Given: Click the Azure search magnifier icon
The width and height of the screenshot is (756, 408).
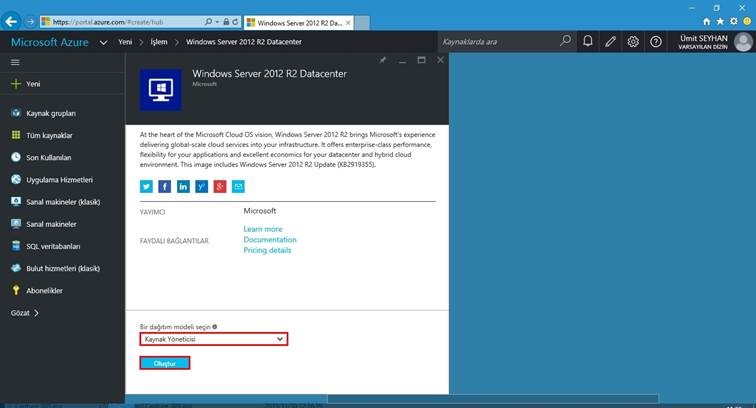Looking at the screenshot, I should click(565, 41).
